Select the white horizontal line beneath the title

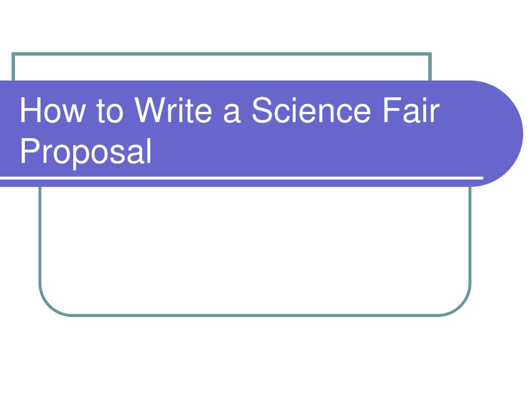242,178
